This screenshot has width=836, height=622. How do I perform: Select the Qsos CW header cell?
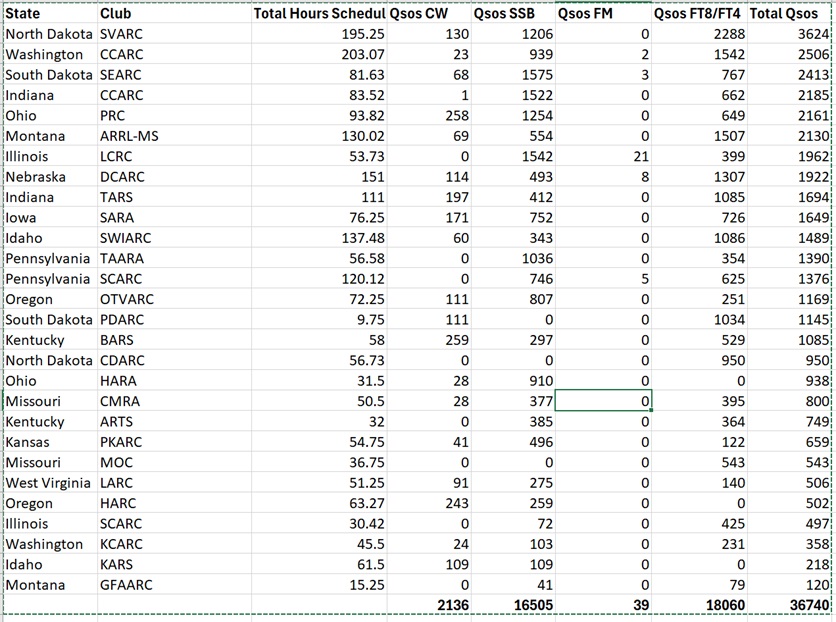[x=429, y=13]
